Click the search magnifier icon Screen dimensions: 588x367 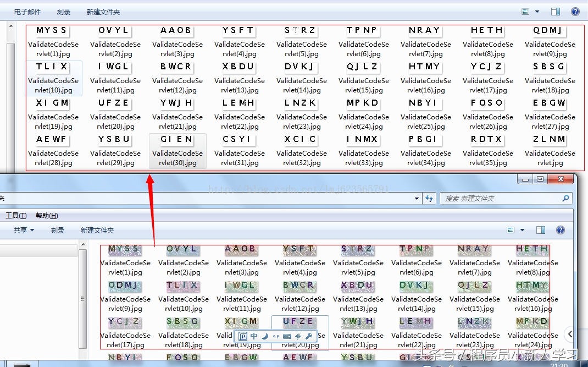565,198
